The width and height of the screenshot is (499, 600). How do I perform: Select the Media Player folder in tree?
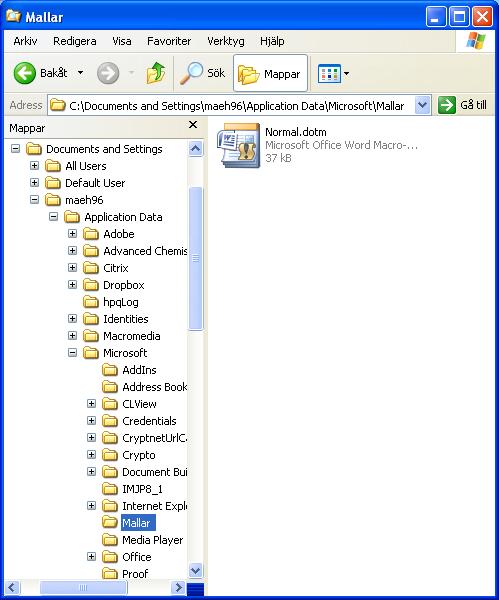click(x=152, y=540)
